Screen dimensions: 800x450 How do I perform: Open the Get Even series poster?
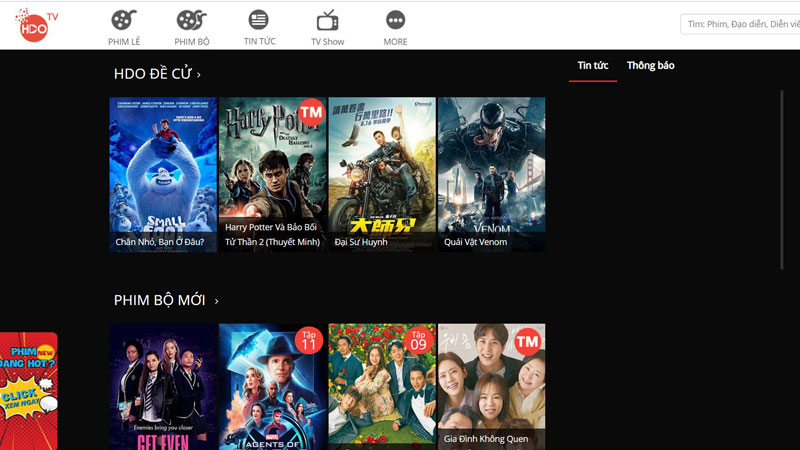coord(163,387)
